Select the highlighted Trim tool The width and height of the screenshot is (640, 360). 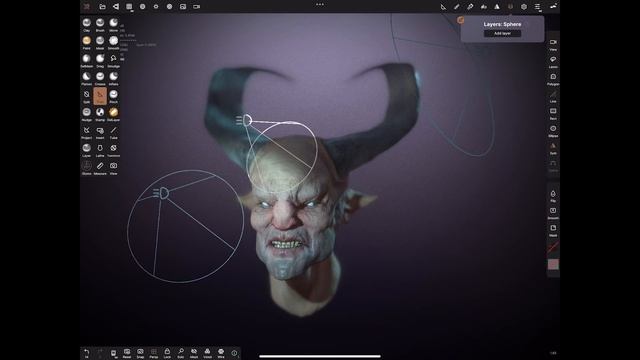tap(100, 96)
